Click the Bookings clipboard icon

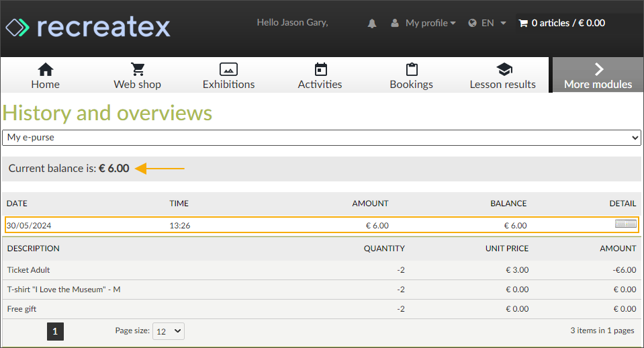click(412, 69)
